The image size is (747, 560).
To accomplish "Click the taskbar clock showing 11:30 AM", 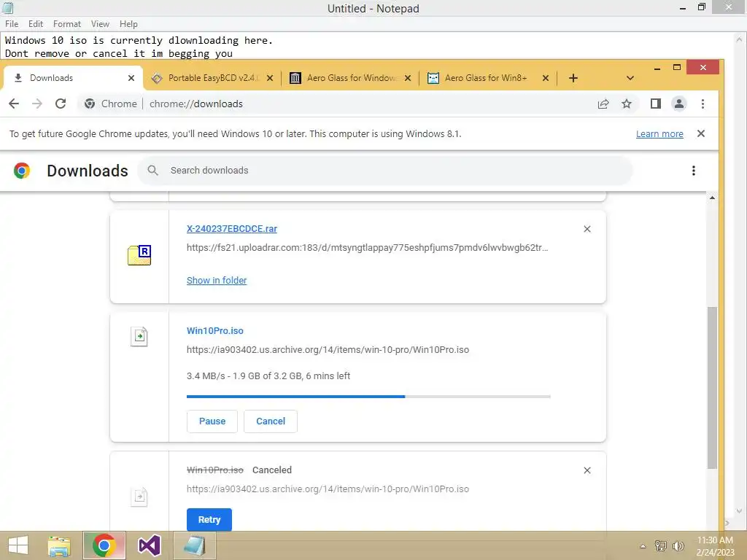I will (x=715, y=546).
